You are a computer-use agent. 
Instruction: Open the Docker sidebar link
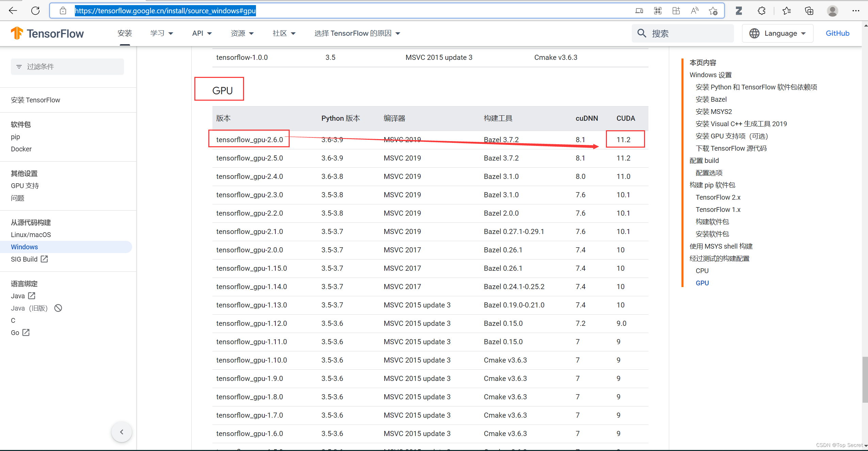pos(21,149)
